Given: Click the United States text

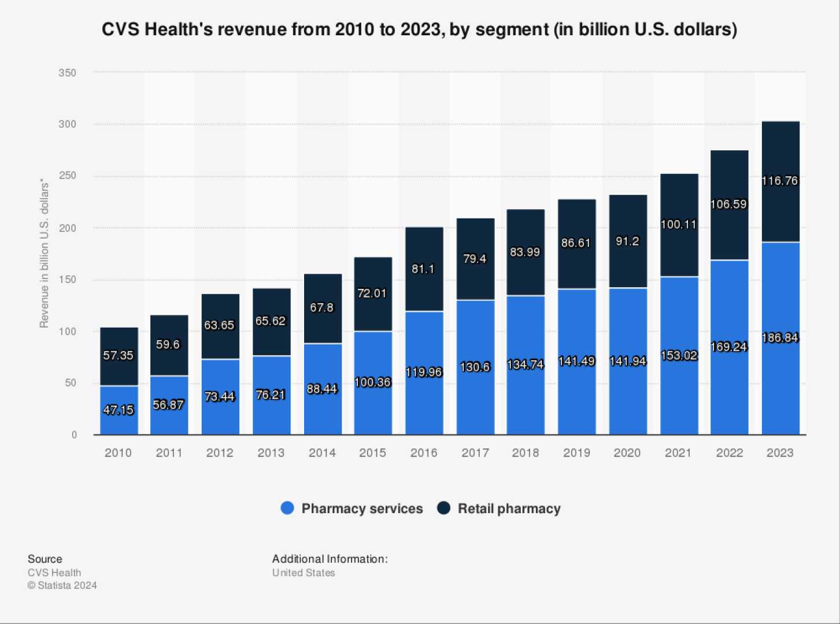Looking at the screenshot, I should pos(304,573).
